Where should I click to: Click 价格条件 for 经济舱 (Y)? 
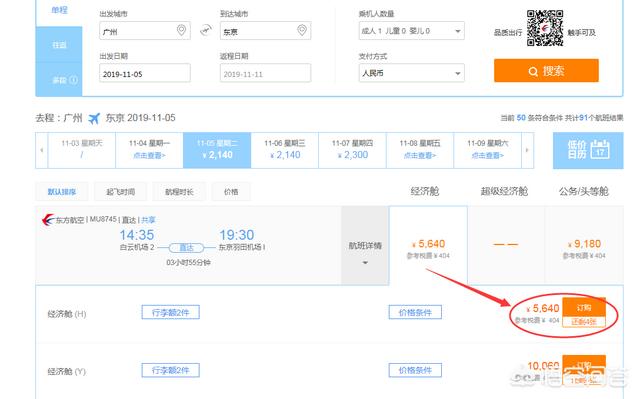[x=415, y=370]
